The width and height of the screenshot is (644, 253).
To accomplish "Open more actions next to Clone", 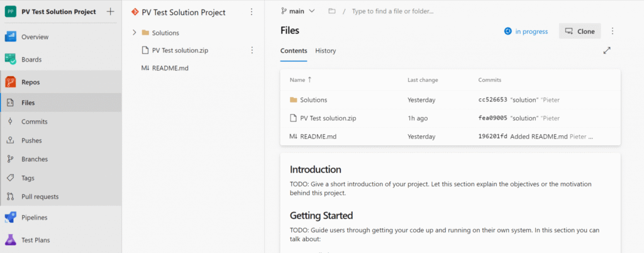I will pos(613,31).
